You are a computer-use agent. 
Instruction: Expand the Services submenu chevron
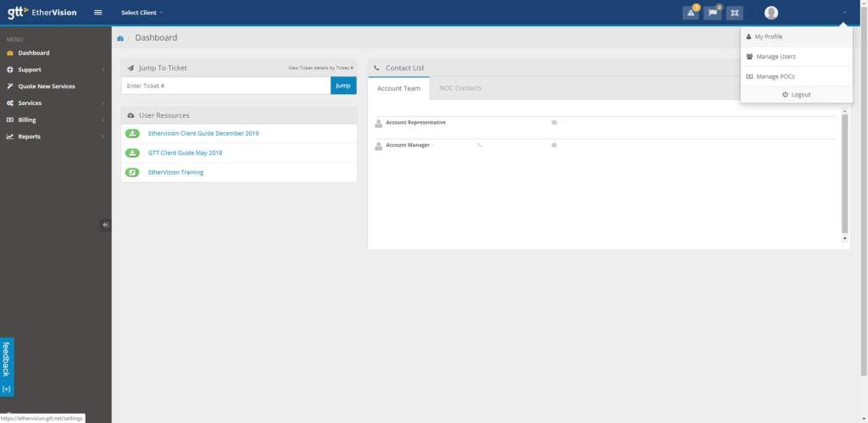(x=103, y=103)
